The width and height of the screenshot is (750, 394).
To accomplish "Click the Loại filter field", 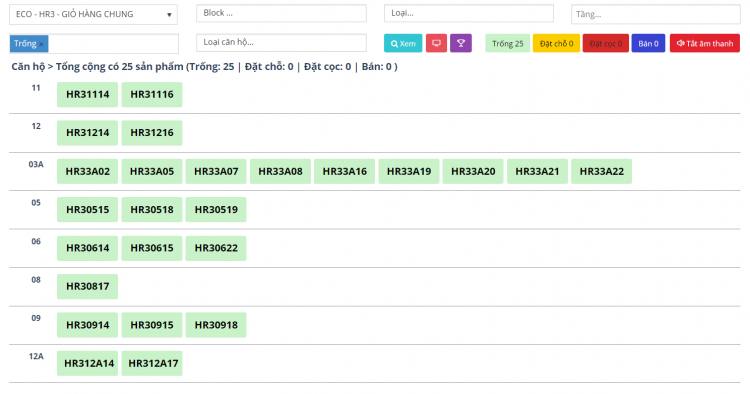I will point(469,13).
